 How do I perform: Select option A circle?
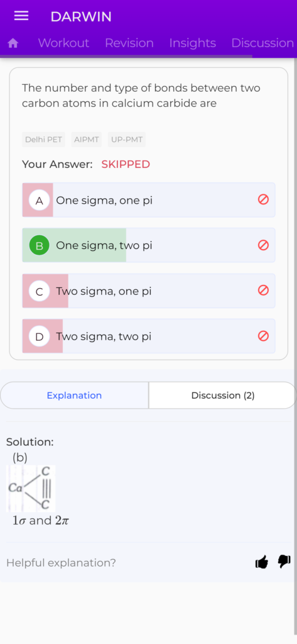click(40, 201)
